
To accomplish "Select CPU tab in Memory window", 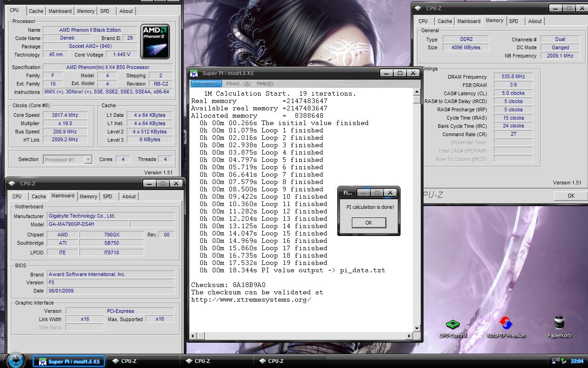I will tap(423, 21).
